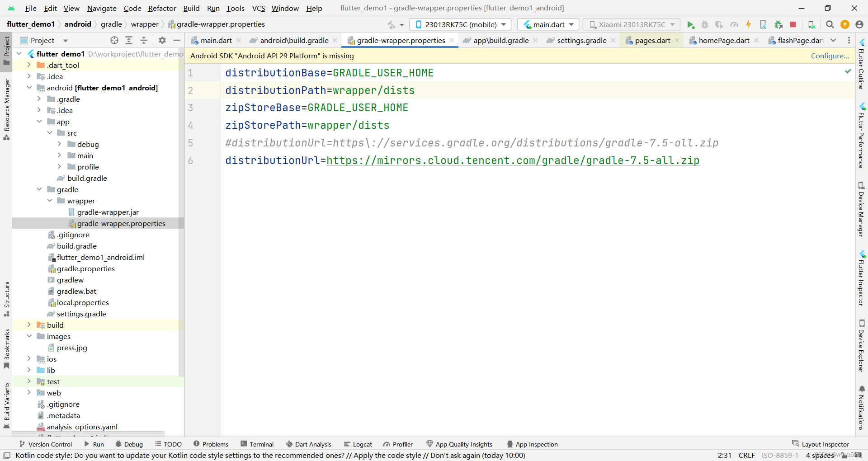Switch to settings.gradle editor tab
This screenshot has width=868, height=461.
tap(581, 40)
